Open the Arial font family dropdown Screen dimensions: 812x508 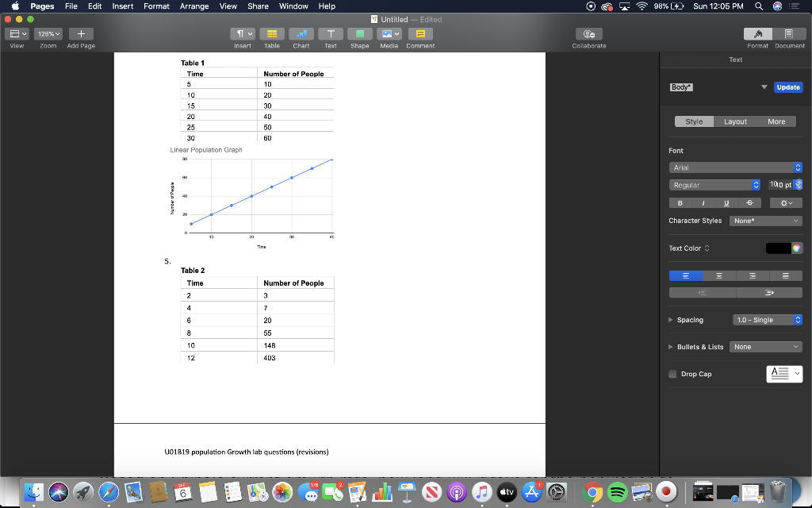[x=734, y=167]
